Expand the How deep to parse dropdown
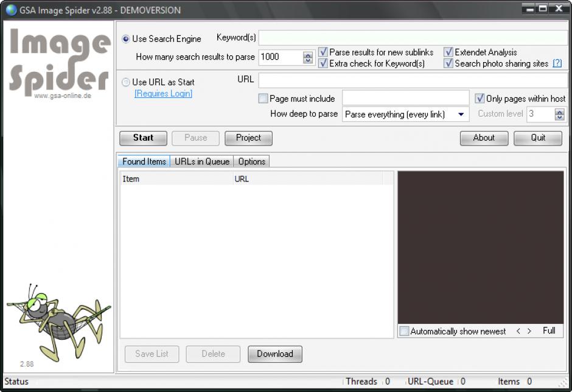The height and width of the screenshot is (392, 572). point(461,114)
